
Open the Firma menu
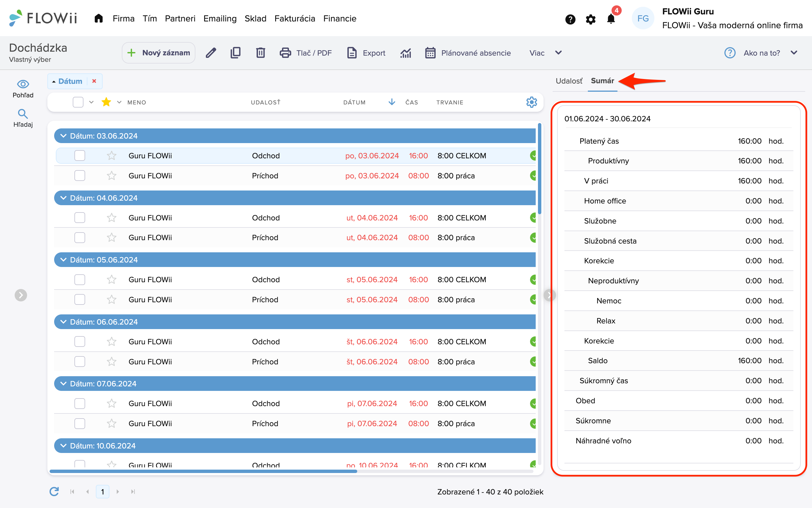pyautogui.click(x=123, y=18)
